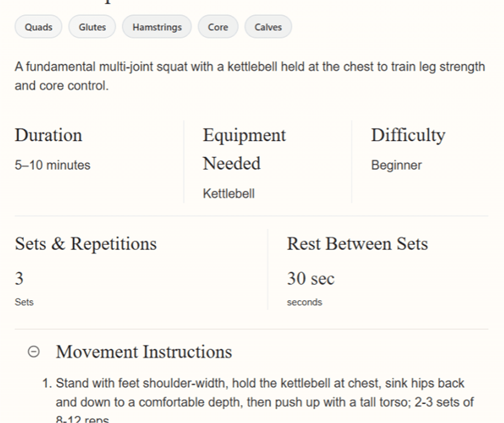Select the Quads muscle tag
This screenshot has height=423, width=504.
pos(38,27)
